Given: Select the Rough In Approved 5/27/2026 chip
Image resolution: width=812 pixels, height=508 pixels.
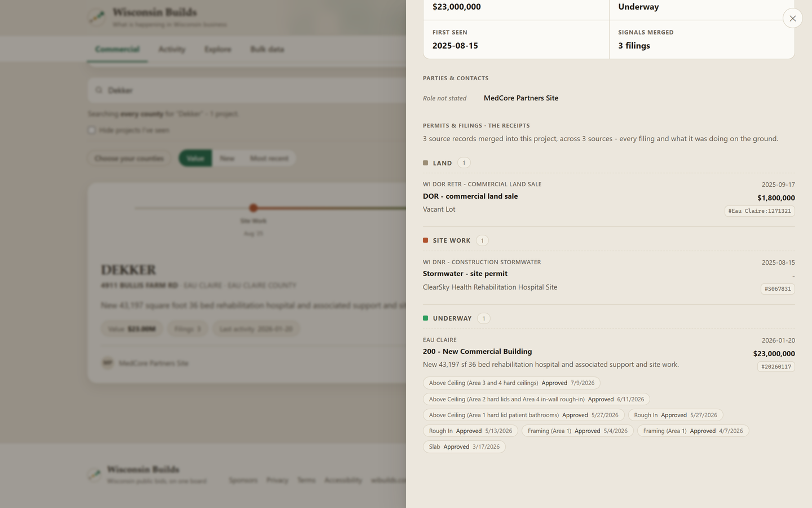Looking at the screenshot, I should (x=676, y=415).
